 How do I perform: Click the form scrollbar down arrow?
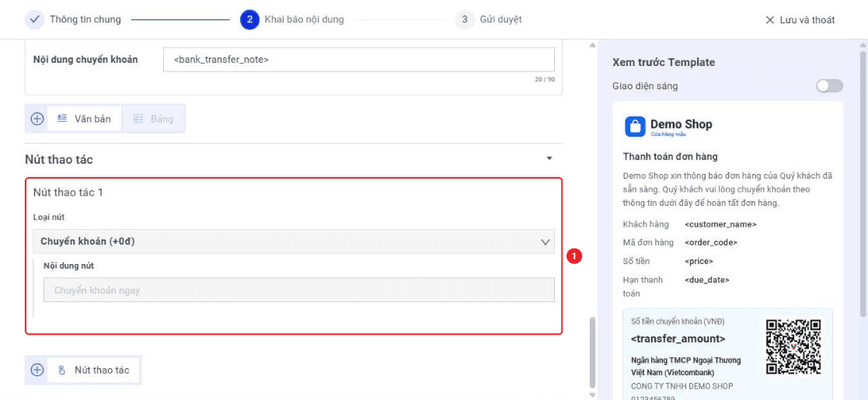(x=593, y=395)
